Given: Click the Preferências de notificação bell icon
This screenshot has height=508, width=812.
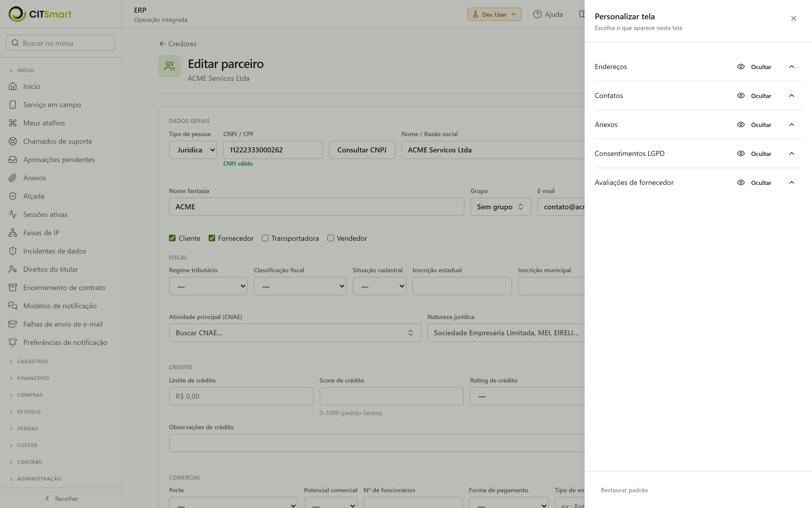Looking at the screenshot, I should [13, 343].
